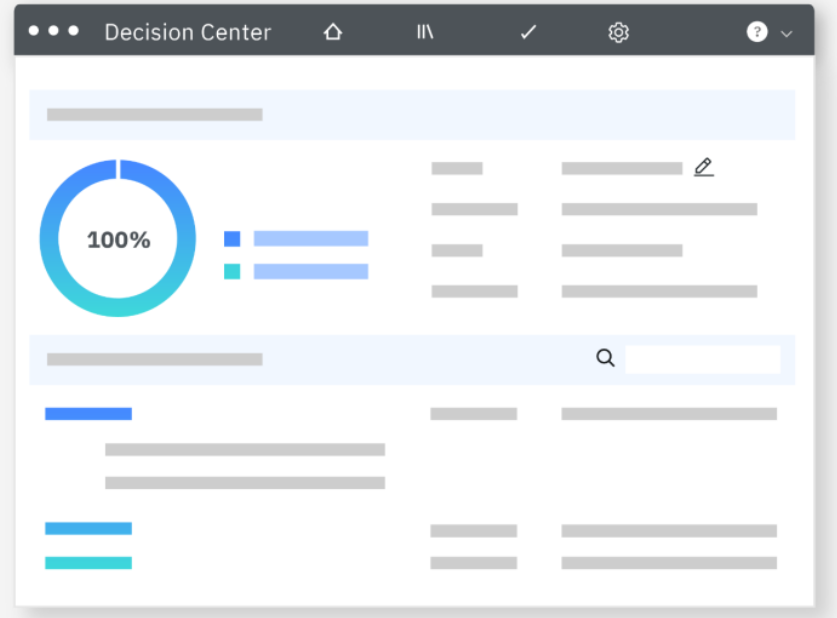Click inside the search input field
Viewport: 837px width, 618px height.
tap(702, 359)
